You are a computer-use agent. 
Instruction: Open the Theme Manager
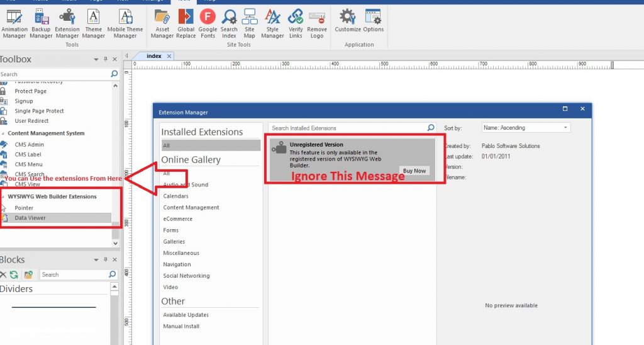click(94, 24)
